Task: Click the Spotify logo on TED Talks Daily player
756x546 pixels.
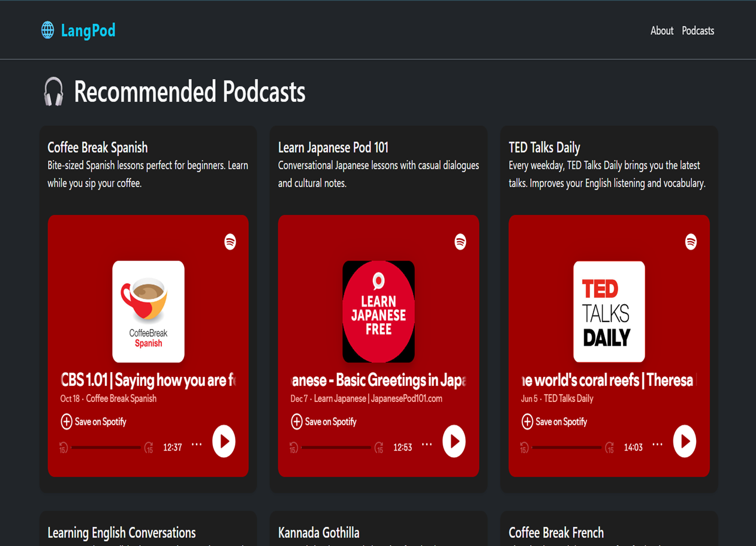Action: (691, 242)
